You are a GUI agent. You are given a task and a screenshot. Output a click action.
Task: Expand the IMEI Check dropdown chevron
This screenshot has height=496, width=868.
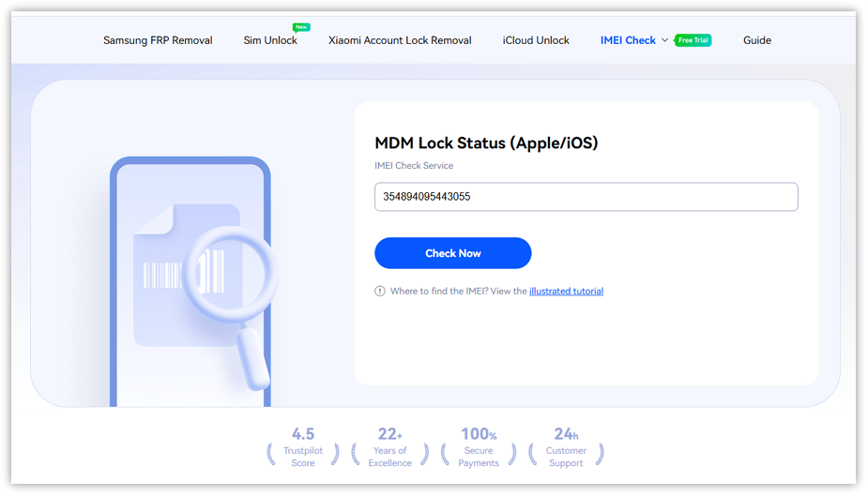pos(664,40)
